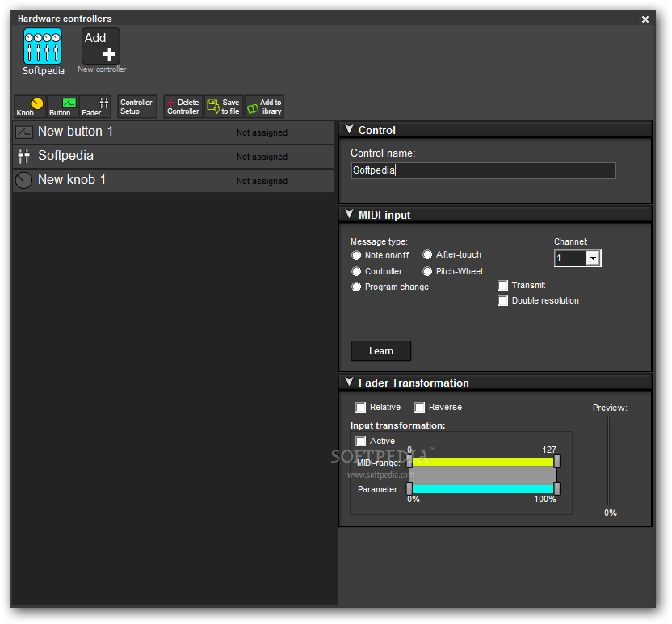Enable Double resolution checkbox

502,300
